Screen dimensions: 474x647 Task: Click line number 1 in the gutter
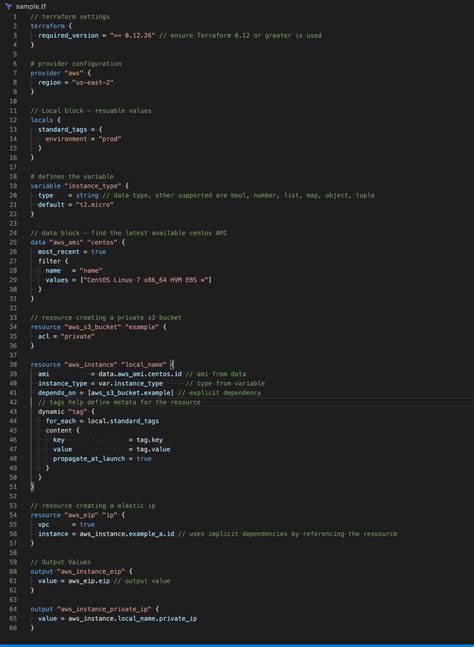coord(15,17)
